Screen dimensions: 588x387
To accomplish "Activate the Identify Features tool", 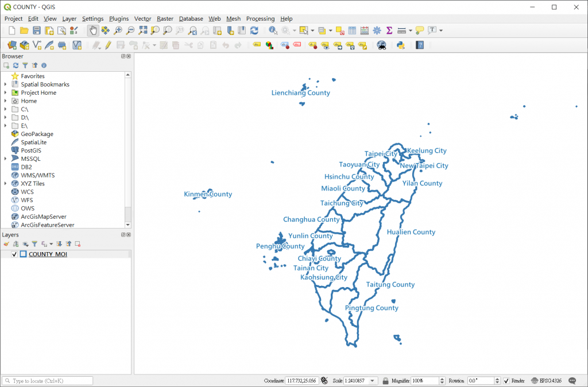I will tap(273, 31).
